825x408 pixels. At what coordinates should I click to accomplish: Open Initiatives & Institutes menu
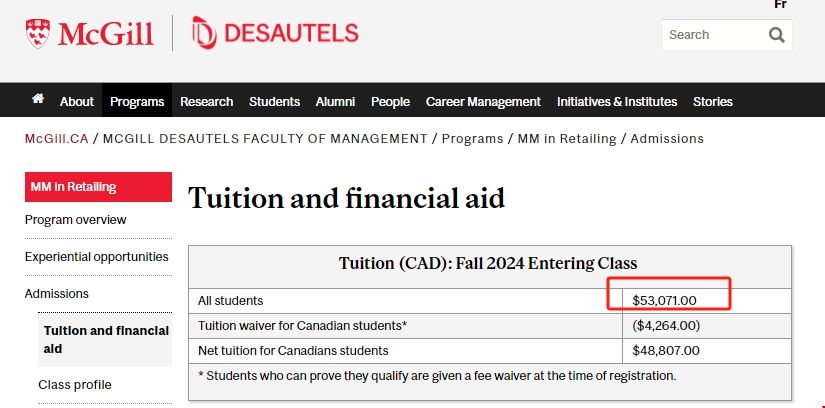[x=616, y=101]
